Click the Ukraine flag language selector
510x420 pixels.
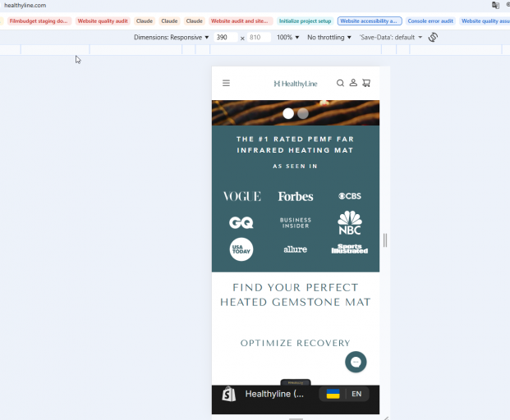tap(333, 394)
